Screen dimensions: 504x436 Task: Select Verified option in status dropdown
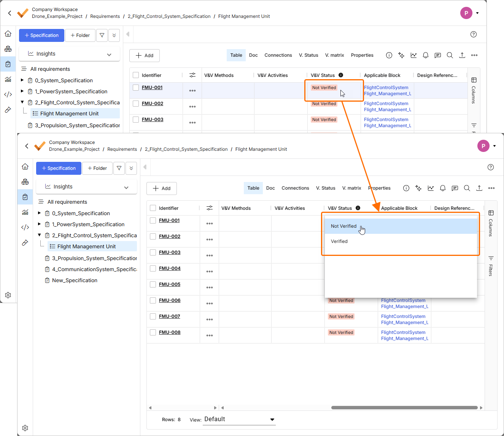coord(339,241)
